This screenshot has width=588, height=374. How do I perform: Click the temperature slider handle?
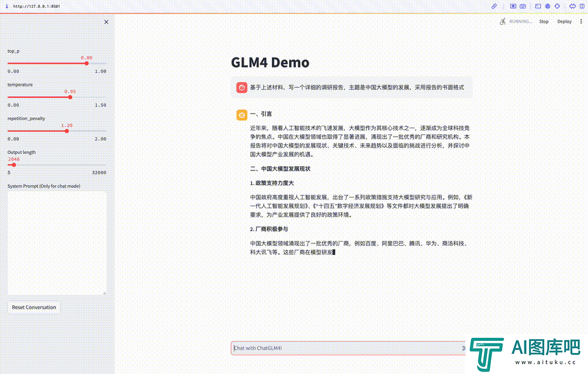(70, 97)
